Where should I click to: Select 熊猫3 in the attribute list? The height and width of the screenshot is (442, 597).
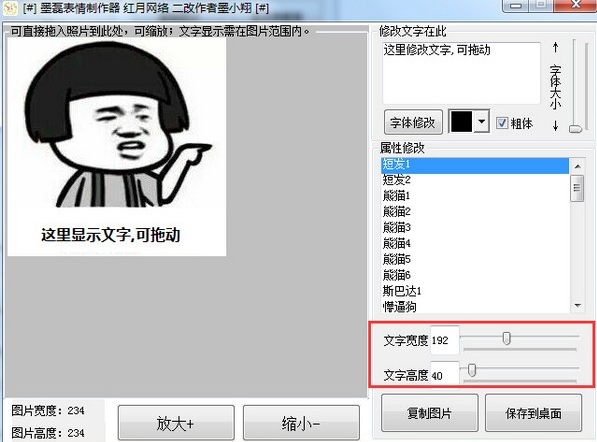475,228
